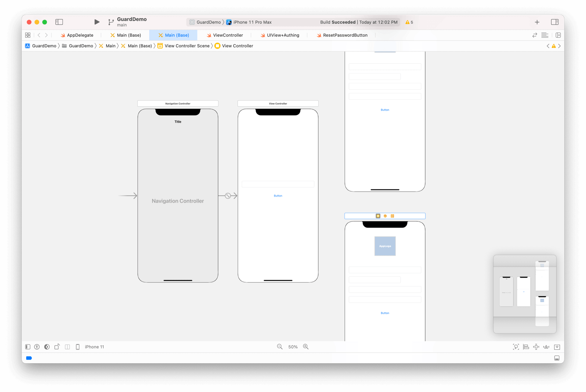This screenshot has height=392, width=586.
Task: Click the minimap overview thumbnail
Action: click(x=524, y=293)
